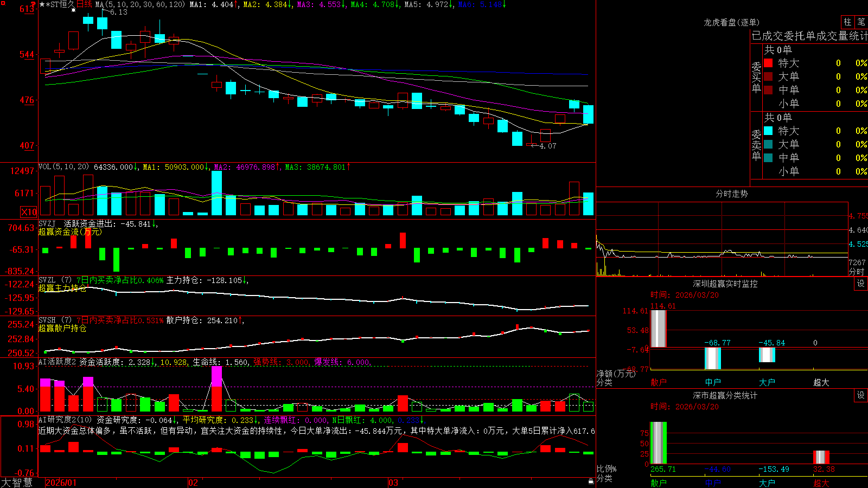Select 超大 category in 深市超赢分类统计
The height and width of the screenshot is (488, 868).
[x=821, y=483]
